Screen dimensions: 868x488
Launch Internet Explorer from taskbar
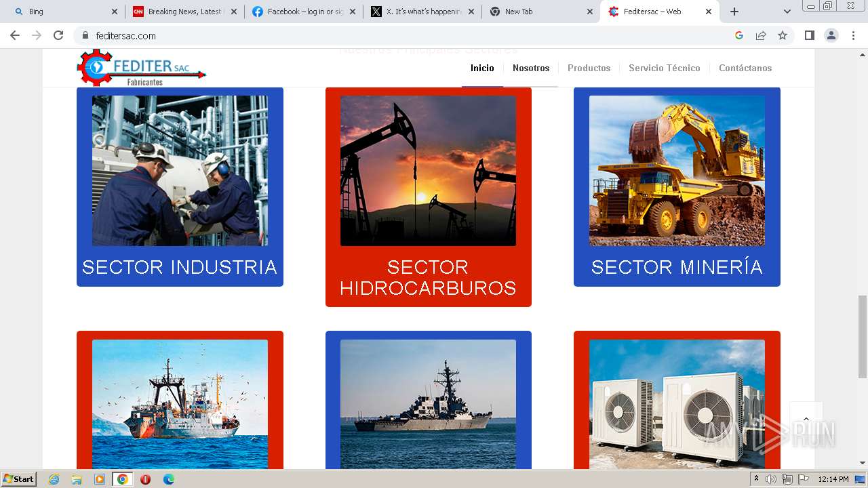click(x=54, y=479)
